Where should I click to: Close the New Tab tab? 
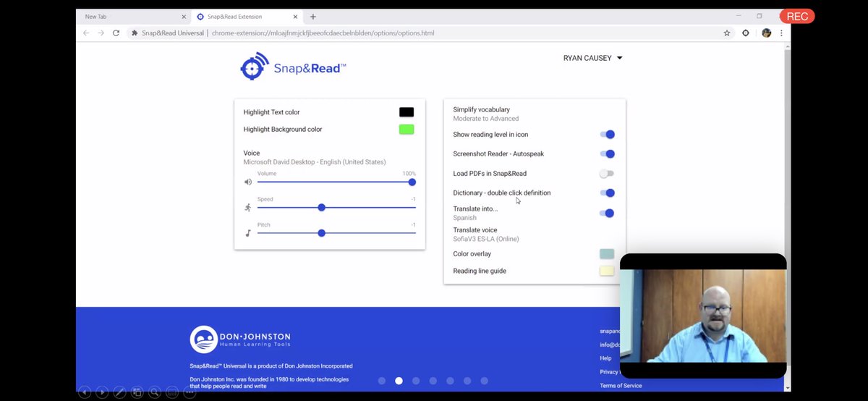[184, 17]
